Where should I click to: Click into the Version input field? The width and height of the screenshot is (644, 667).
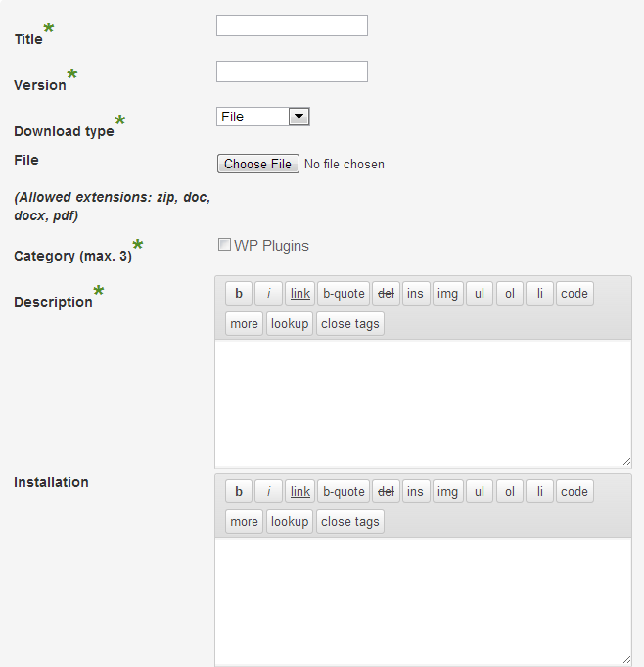pos(292,71)
